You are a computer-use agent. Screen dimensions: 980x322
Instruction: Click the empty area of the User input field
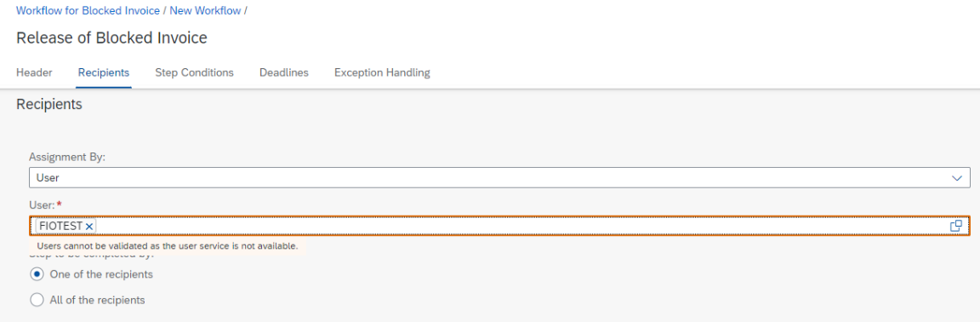click(x=521, y=226)
